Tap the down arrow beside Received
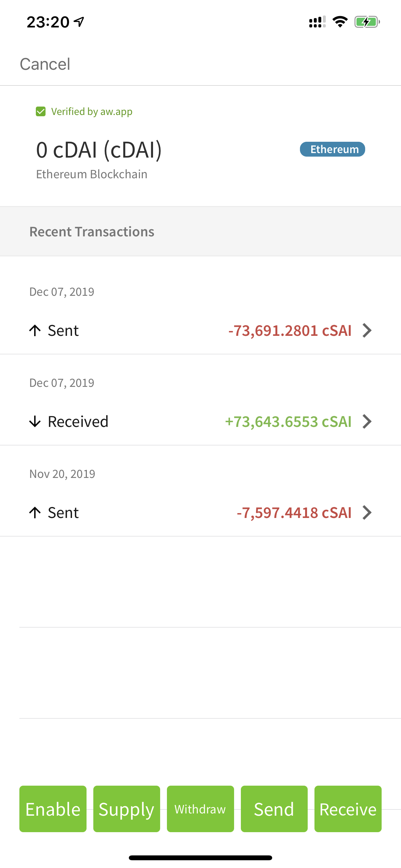 coord(35,421)
